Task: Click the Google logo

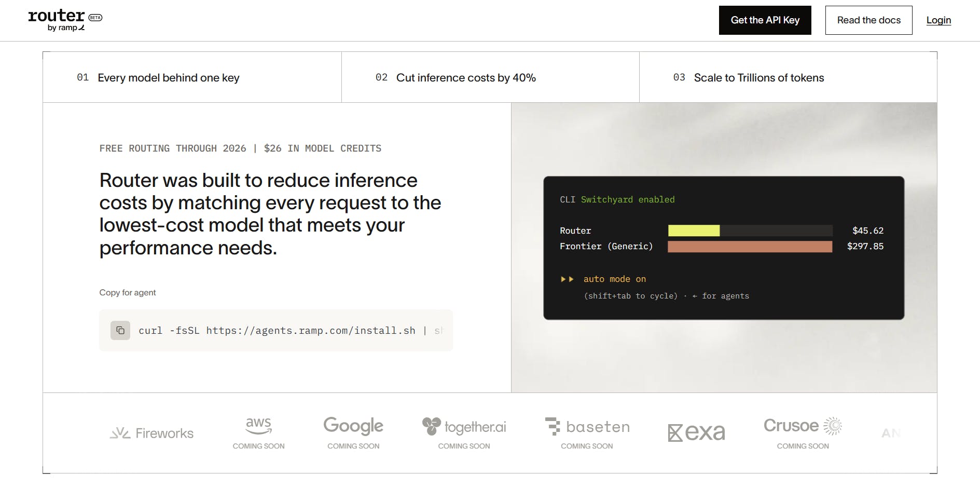Action: pyautogui.click(x=353, y=426)
